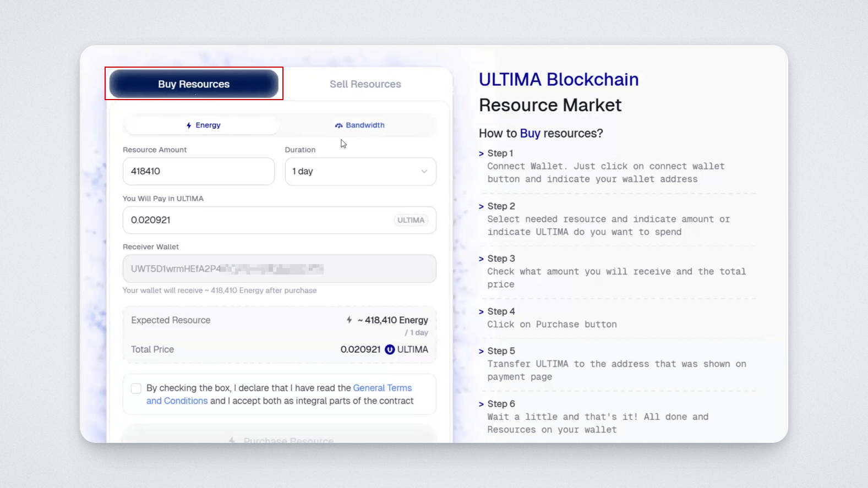The width and height of the screenshot is (868, 488).
Task: Click the Step 1 arrow marker
Action: click(481, 154)
